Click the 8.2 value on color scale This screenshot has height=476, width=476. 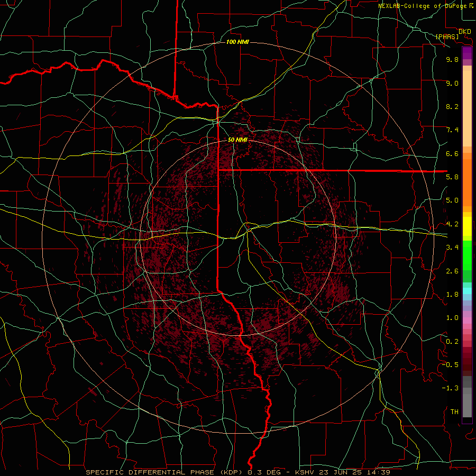(452, 106)
